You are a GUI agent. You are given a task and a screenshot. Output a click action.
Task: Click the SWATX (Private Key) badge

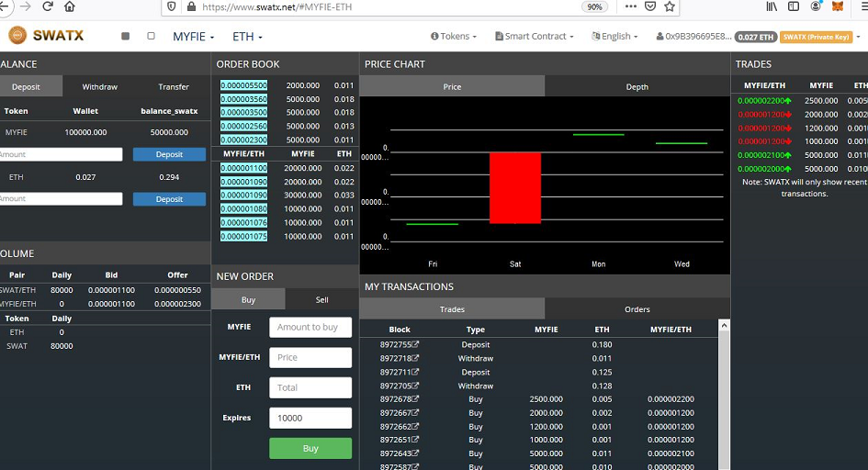click(x=816, y=37)
